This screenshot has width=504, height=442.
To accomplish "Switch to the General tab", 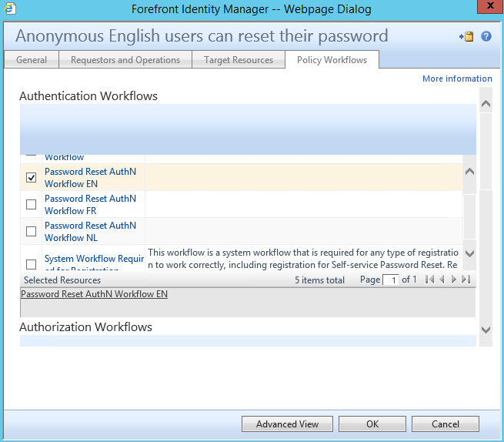I will (32, 60).
